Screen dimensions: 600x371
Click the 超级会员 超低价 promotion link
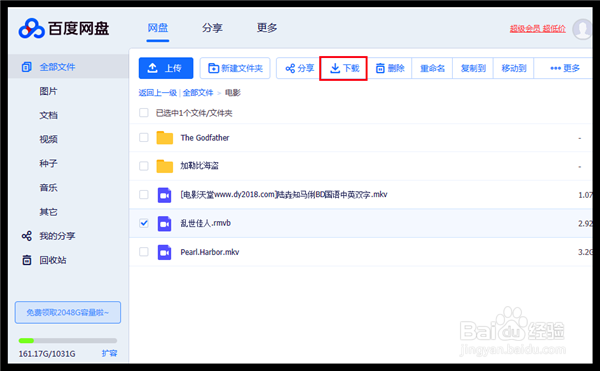click(537, 28)
